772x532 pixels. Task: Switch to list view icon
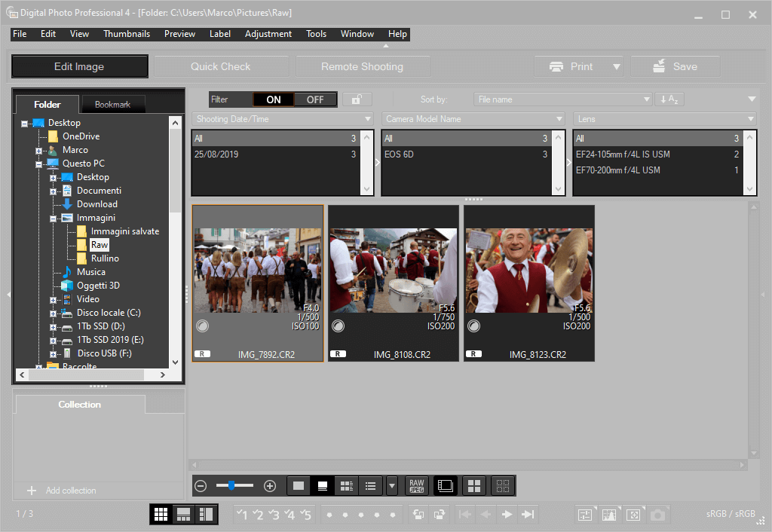click(371, 486)
